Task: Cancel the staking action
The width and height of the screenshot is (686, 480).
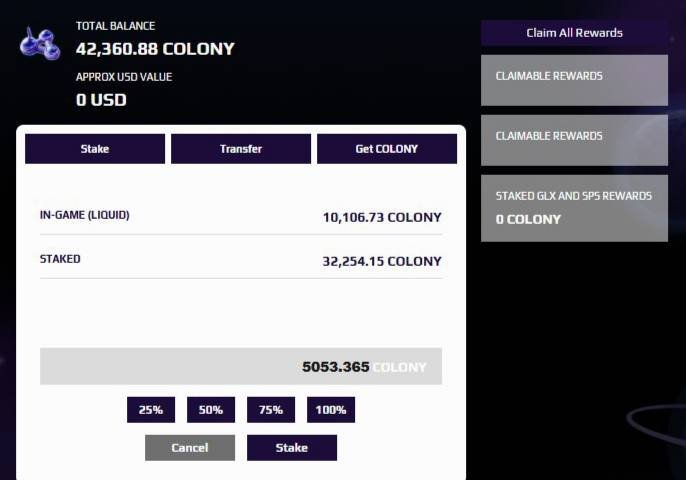Action: (x=190, y=448)
